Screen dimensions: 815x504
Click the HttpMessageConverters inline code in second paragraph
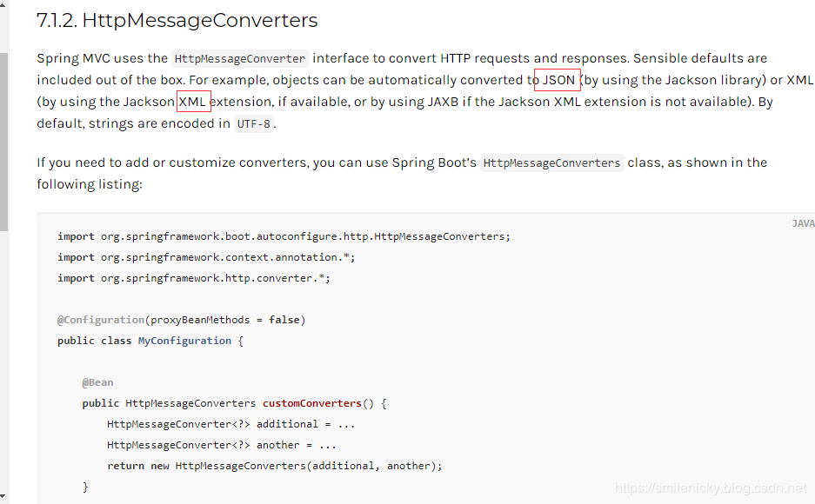[x=552, y=163]
